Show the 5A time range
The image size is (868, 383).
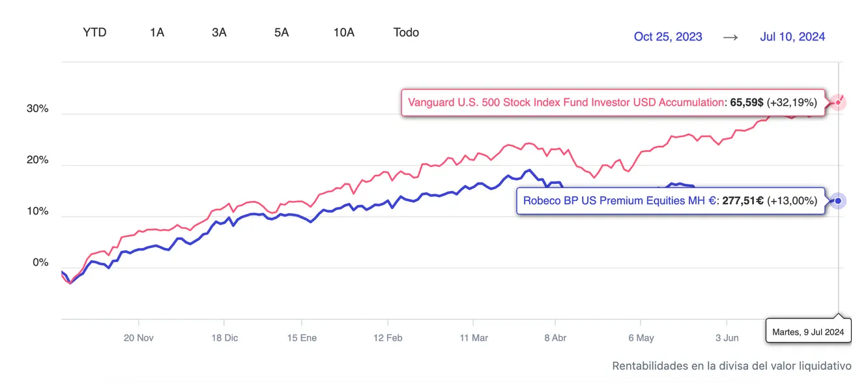pyautogui.click(x=282, y=33)
